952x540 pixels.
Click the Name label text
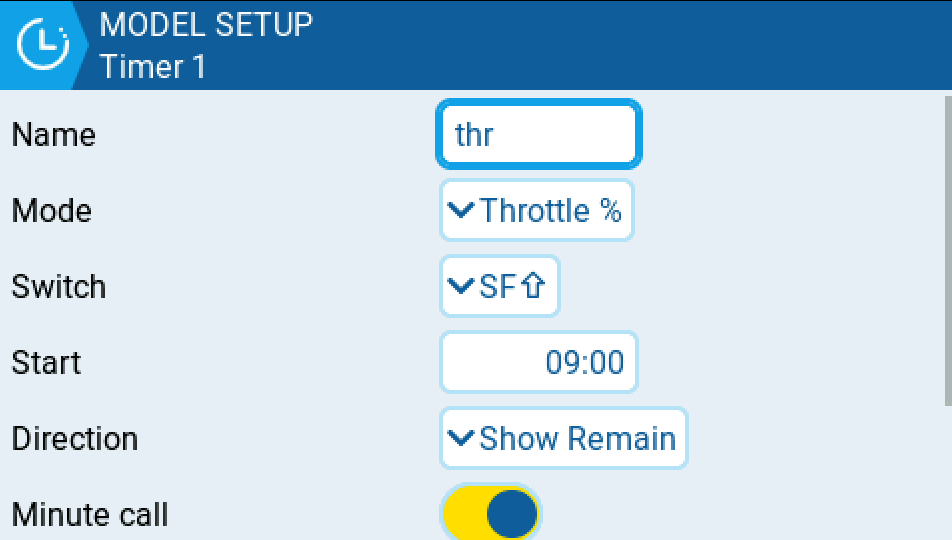click(54, 135)
